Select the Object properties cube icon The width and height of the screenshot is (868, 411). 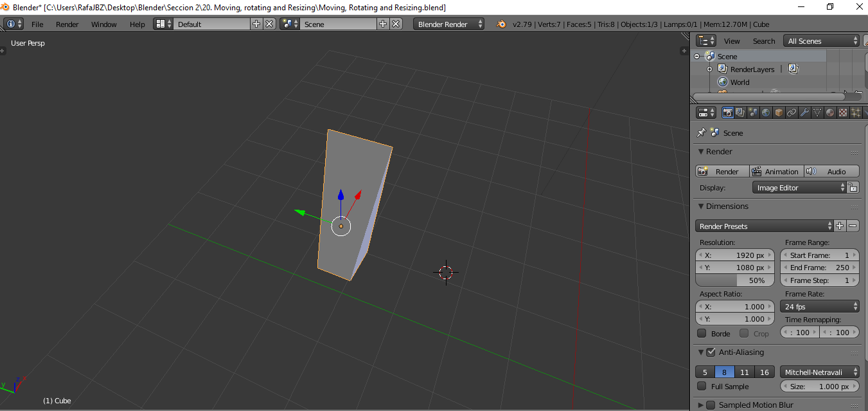click(x=778, y=113)
